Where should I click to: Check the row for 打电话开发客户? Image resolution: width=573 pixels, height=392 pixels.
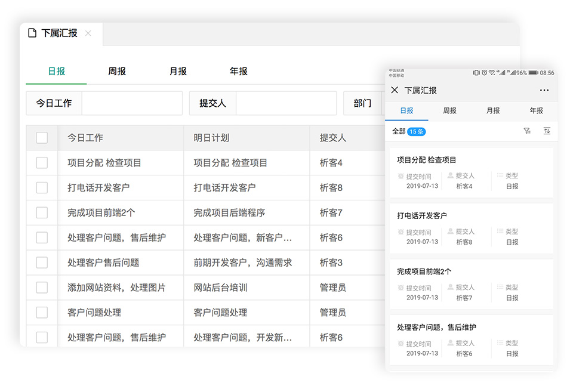tap(42, 188)
